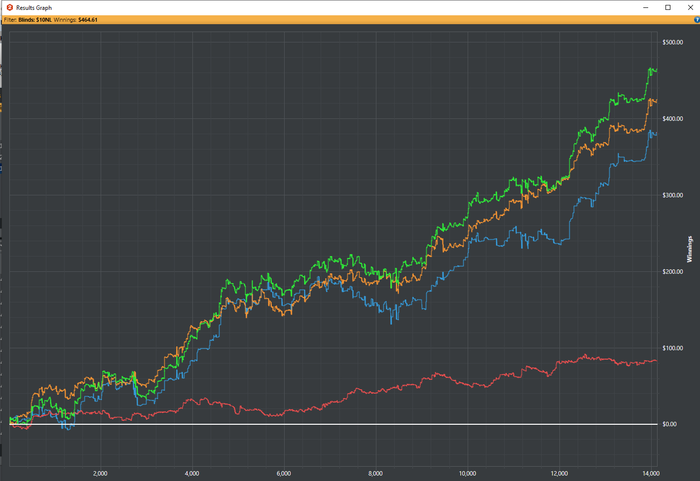The height and width of the screenshot is (481, 700).
Task: Close the Results Graph window
Action: click(690, 8)
